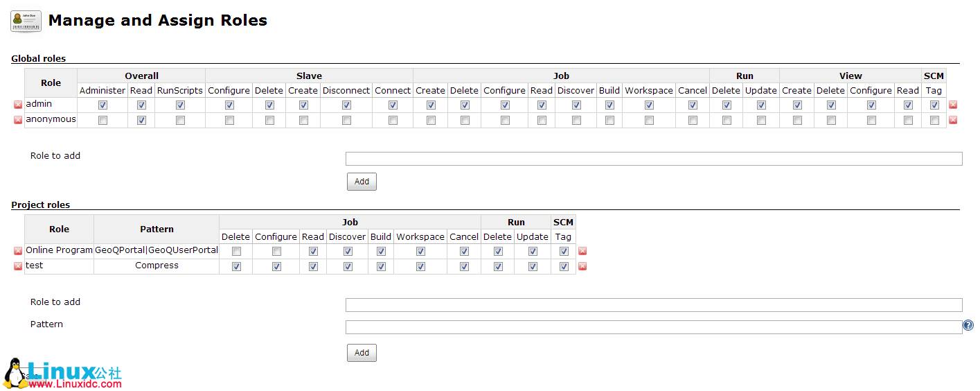Click Add button under Global roles
Viewport: 980px width, 391px height.
pyautogui.click(x=362, y=182)
